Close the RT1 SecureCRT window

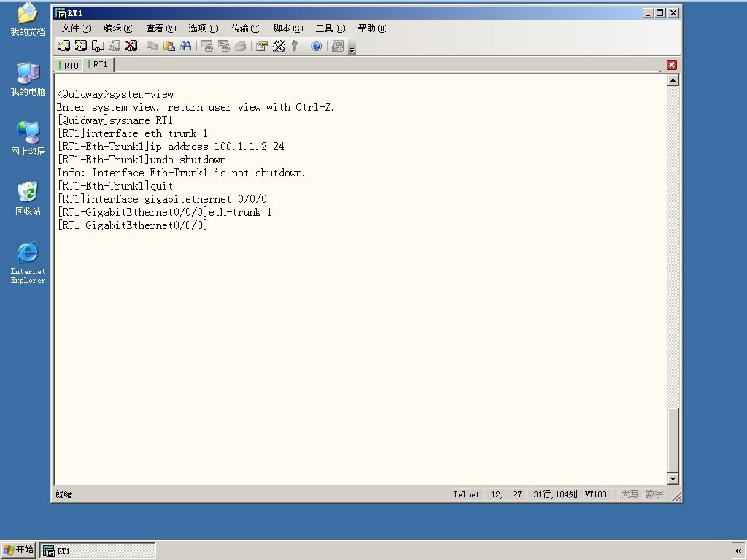pyautogui.click(x=673, y=13)
